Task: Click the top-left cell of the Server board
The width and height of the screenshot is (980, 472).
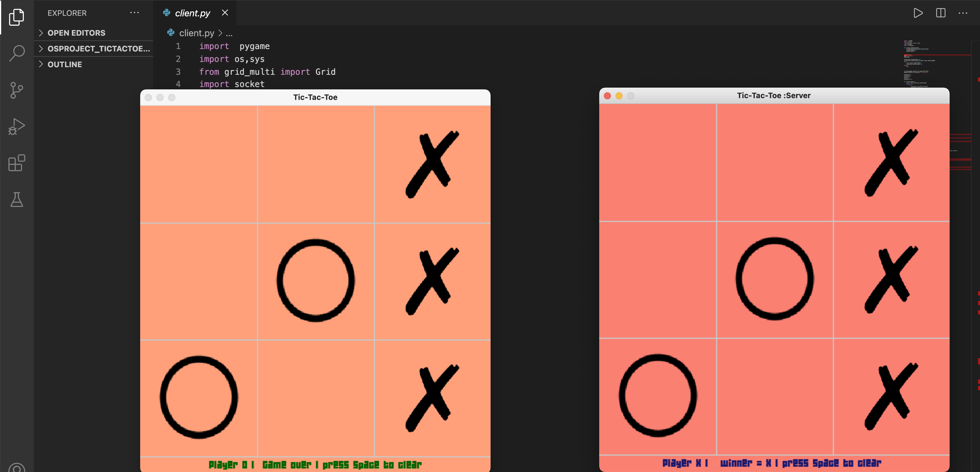Action: [657, 162]
